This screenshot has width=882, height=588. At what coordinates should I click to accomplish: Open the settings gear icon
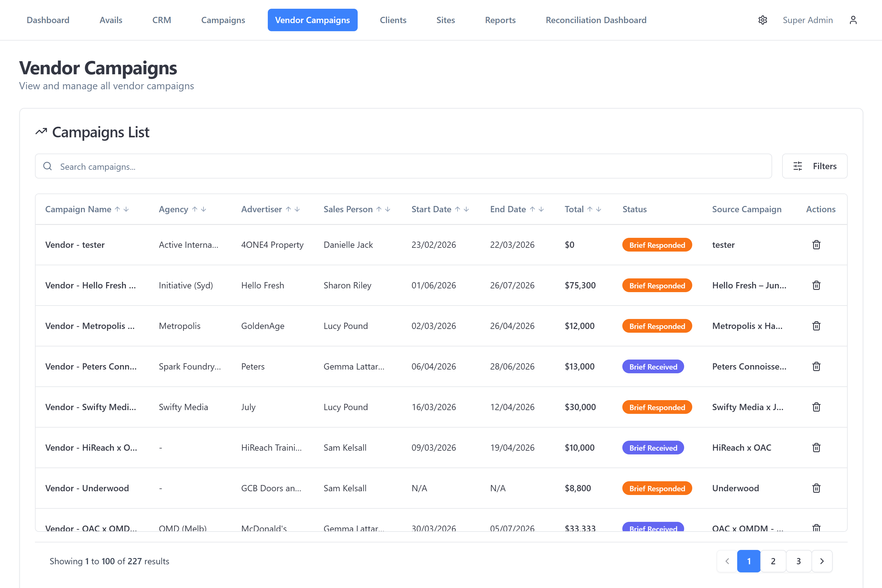tap(762, 20)
